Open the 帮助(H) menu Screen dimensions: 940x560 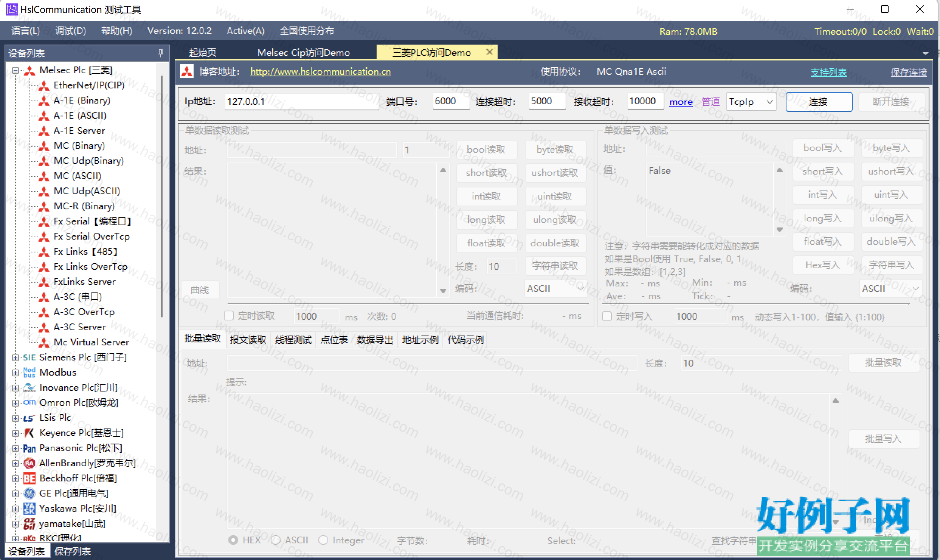pos(117,31)
